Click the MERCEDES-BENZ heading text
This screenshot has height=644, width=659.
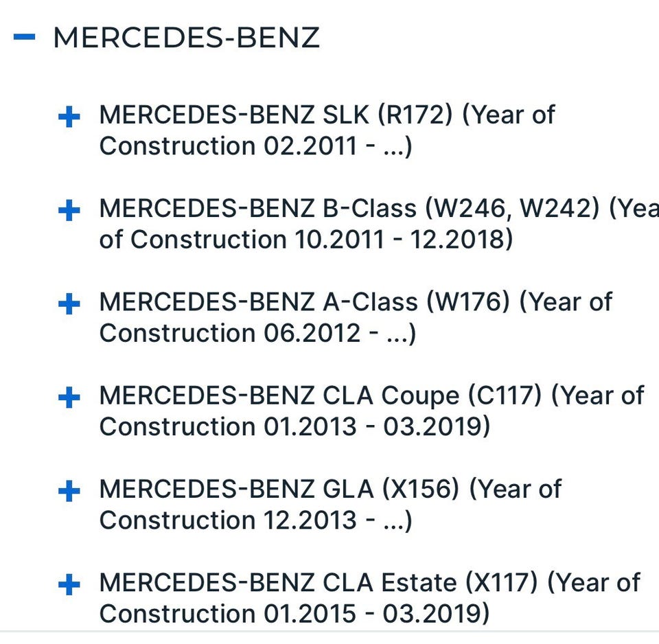[186, 38]
